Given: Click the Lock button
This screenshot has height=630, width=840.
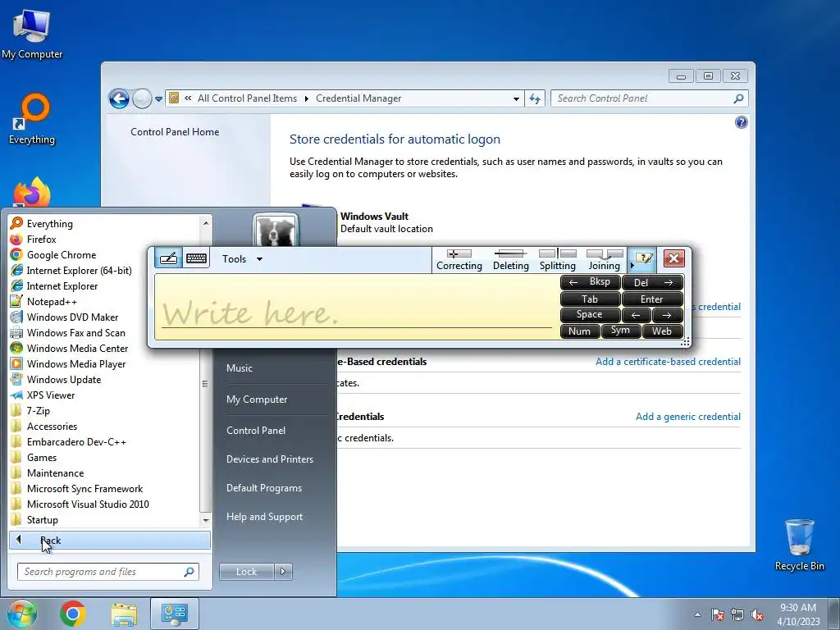Looking at the screenshot, I should [x=246, y=572].
